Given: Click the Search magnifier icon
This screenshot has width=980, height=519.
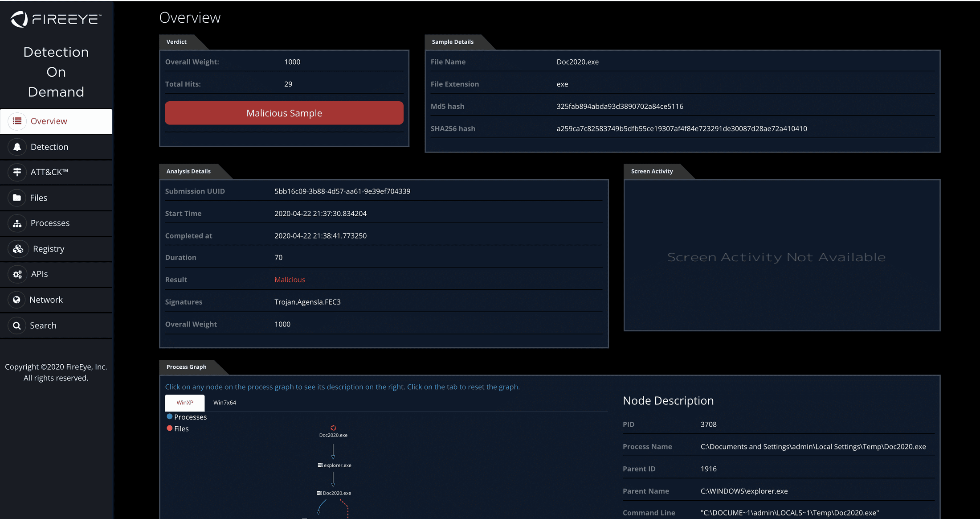Looking at the screenshot, I should point(17,325).
